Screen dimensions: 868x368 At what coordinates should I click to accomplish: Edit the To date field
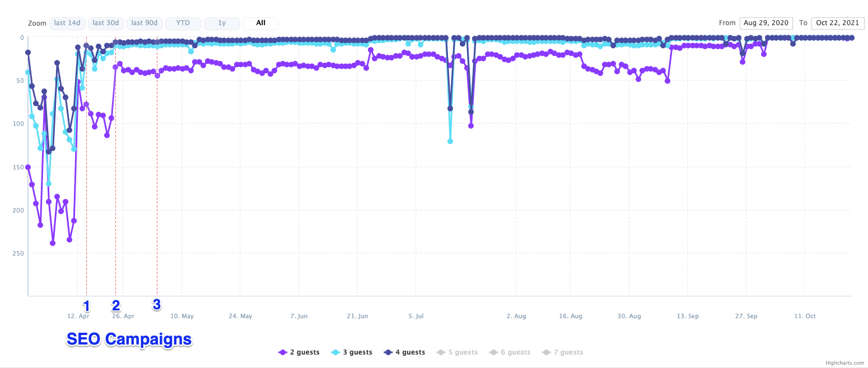point(837,23)
